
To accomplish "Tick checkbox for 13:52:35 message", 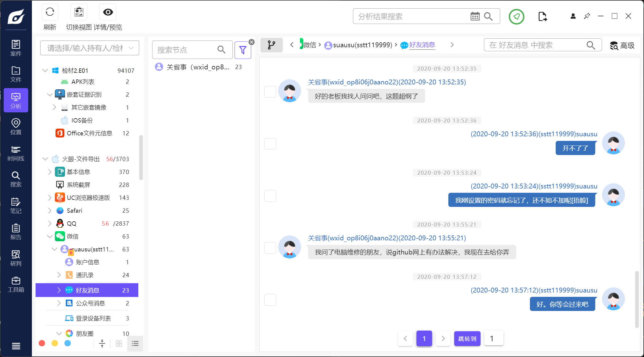I will (270, 92).
